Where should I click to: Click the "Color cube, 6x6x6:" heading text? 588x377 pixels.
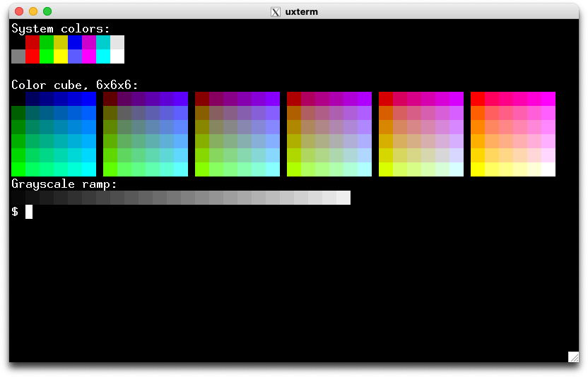tap(75, 85)
